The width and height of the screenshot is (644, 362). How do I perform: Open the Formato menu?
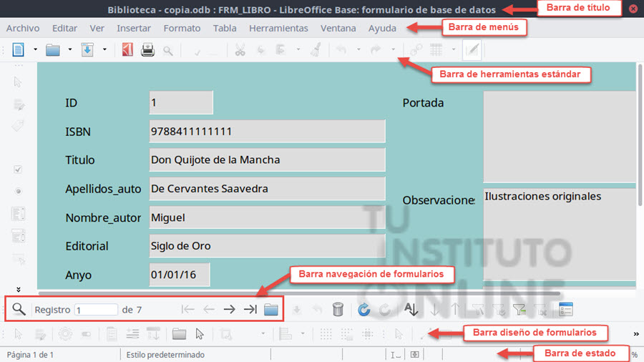[x=182, y=28]
